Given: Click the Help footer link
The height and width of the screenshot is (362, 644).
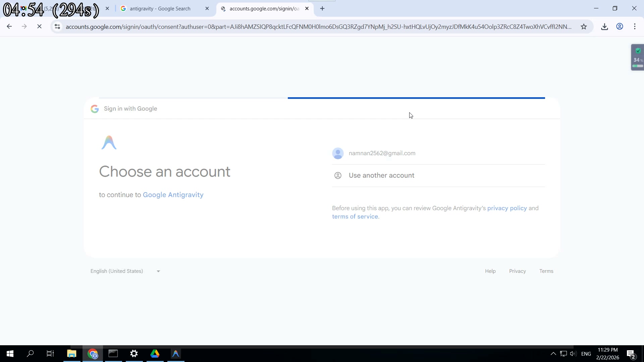Looking at the screenshot, I should (x=490, y=271).
